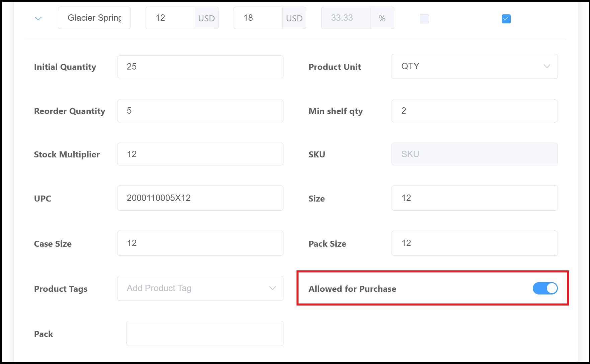The width and height of the screenshot is (590, 364).
Task: Click the Case Size input
Action: [x=200, y=243]
